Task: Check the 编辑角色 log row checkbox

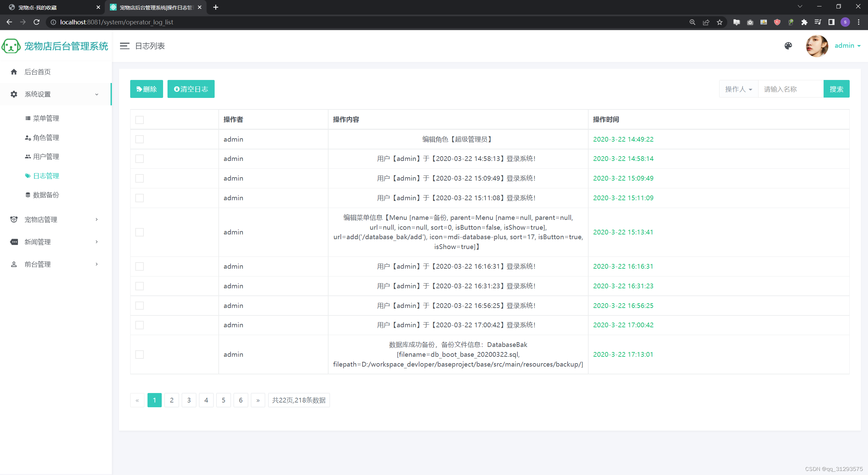Action: click(x=139, y=139)
